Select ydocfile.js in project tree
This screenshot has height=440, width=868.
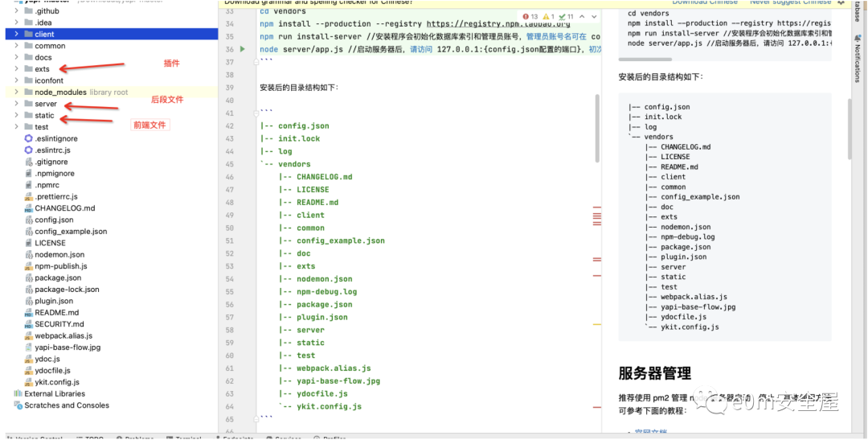52,371
